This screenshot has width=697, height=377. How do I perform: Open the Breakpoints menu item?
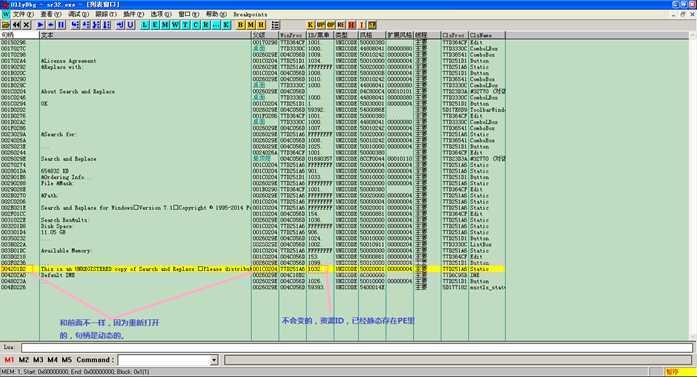click(250, 14)
